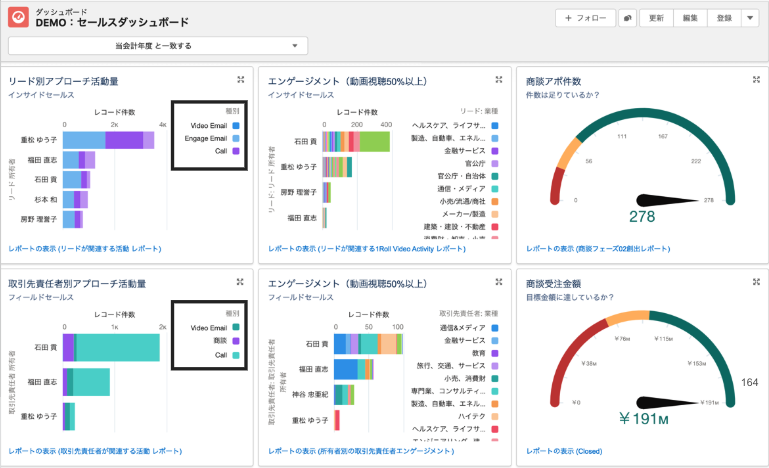Click the 商談 legend swatch
The height and width of the screenshot is (468, 769).
point(236,340)
